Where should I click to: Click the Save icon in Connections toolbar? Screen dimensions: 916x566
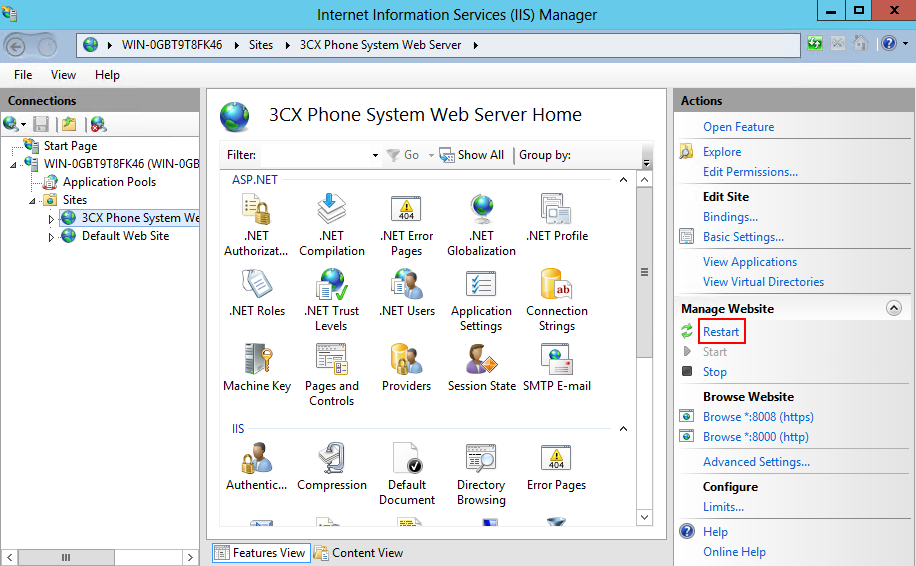tap(41, 124)
